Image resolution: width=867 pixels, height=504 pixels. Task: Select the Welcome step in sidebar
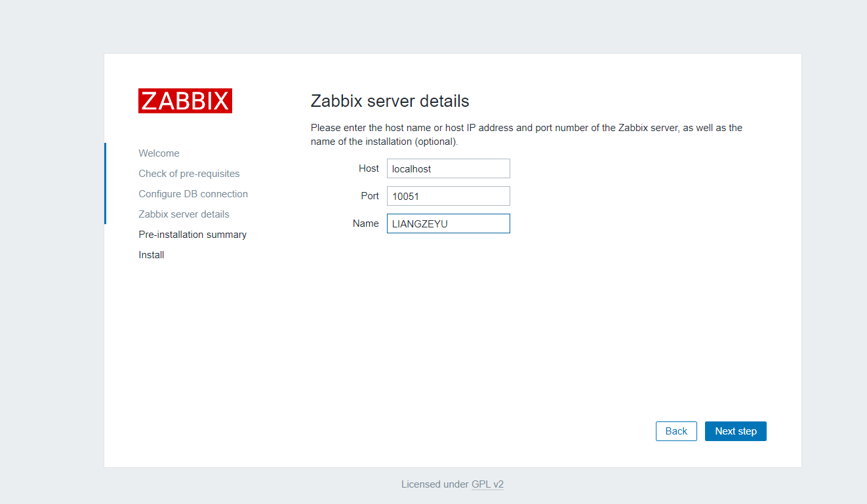159,153
